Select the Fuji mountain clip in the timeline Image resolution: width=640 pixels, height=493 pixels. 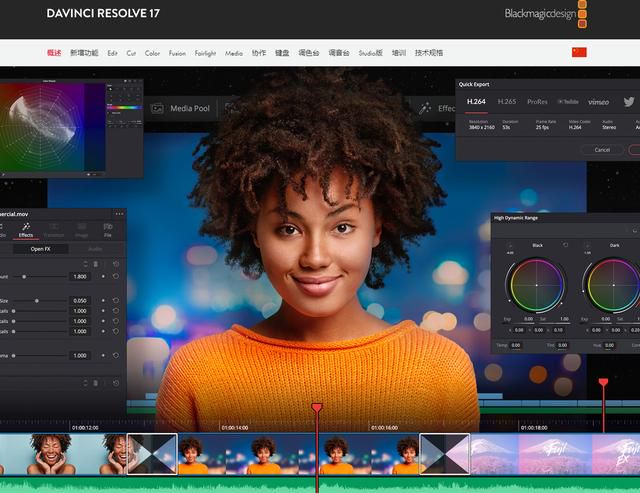555,454
